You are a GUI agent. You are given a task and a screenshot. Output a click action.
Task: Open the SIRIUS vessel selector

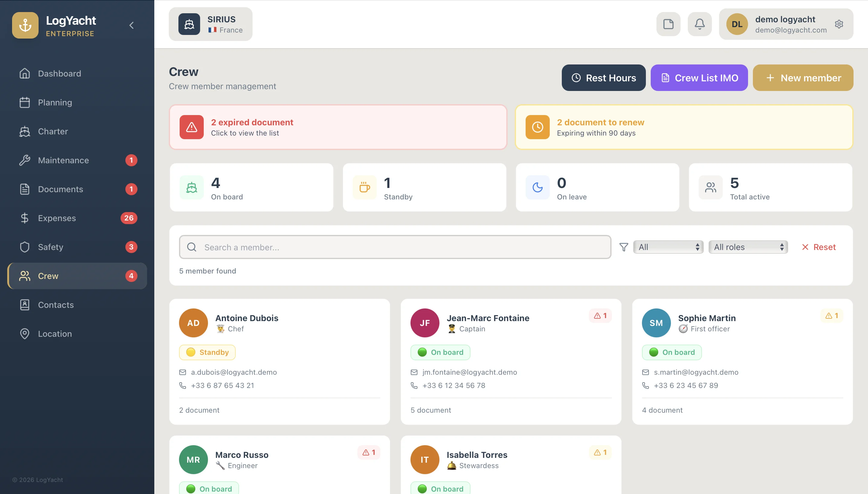click(x=210, y=24)
